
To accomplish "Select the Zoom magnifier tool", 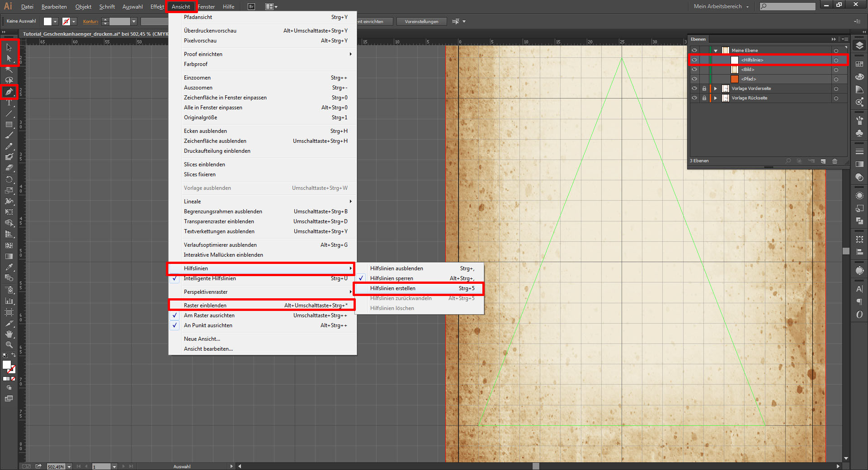I will click(x=9, y=345).
